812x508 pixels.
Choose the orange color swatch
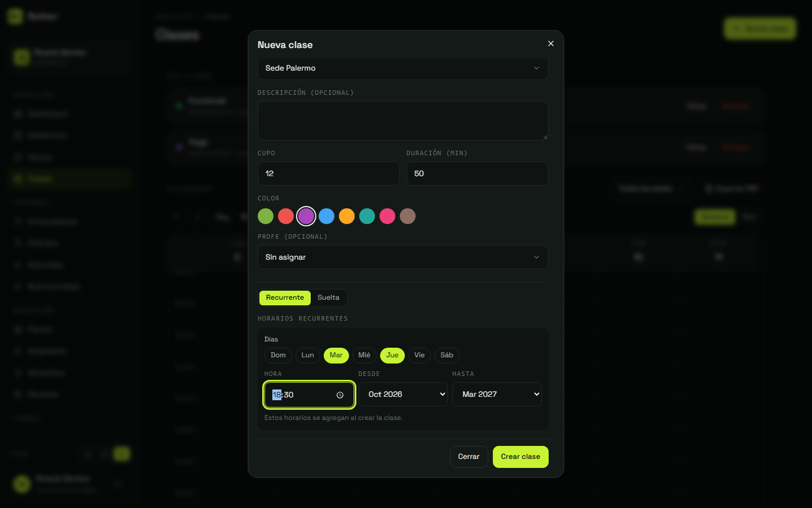coord(347,216)
